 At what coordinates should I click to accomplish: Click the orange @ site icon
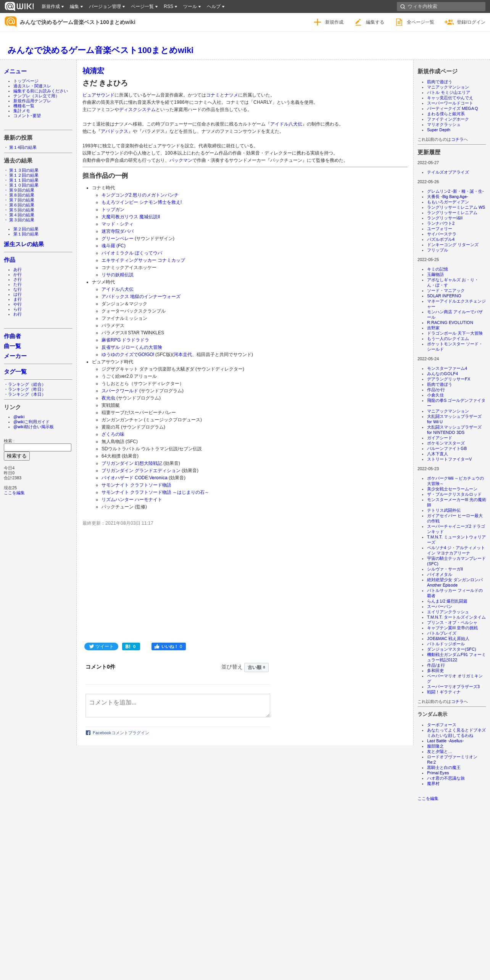click(11, 22)
